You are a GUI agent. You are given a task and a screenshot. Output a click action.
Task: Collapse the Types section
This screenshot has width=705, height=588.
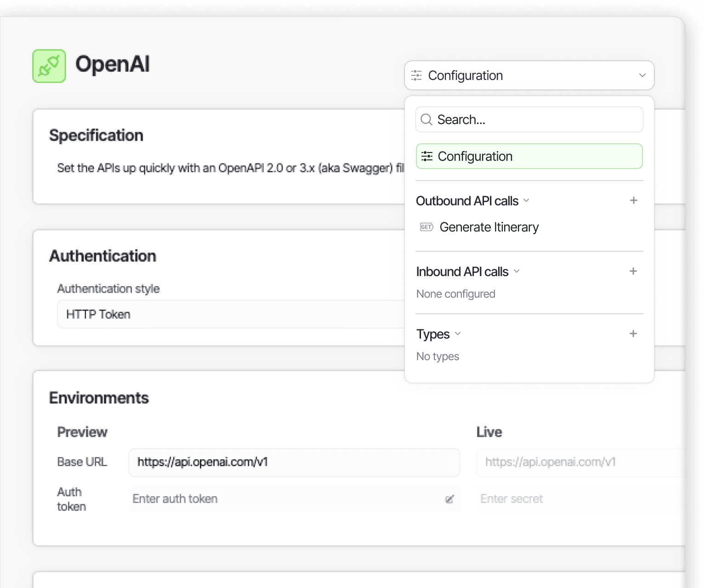click(457, 334)
